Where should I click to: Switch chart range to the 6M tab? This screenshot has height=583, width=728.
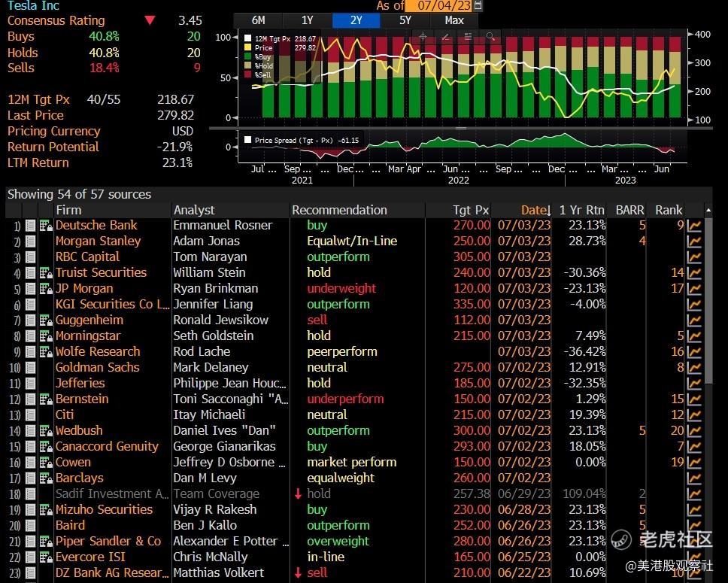pos(258,20)
